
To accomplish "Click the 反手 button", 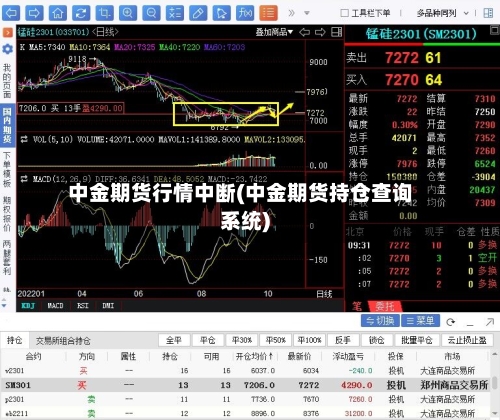I will click(343, 340).
